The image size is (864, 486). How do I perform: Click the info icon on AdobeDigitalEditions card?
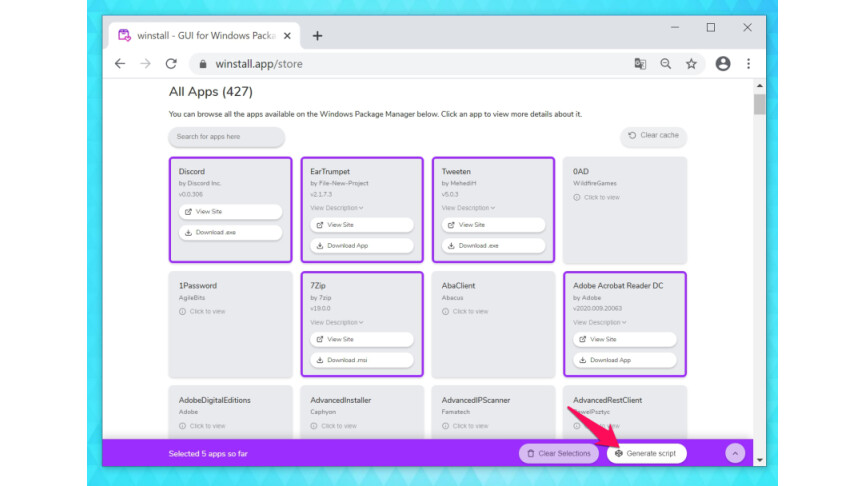182,426
